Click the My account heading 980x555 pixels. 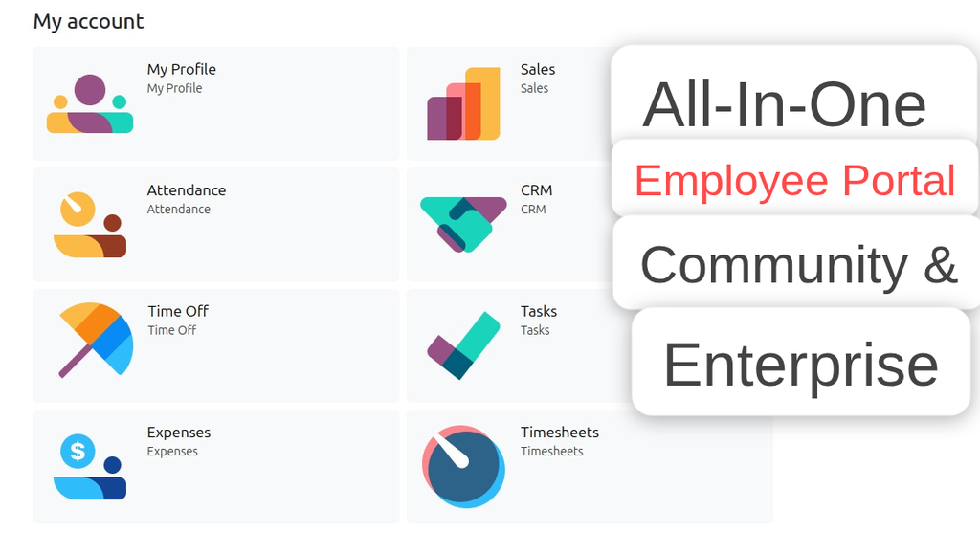pos(87,21)
